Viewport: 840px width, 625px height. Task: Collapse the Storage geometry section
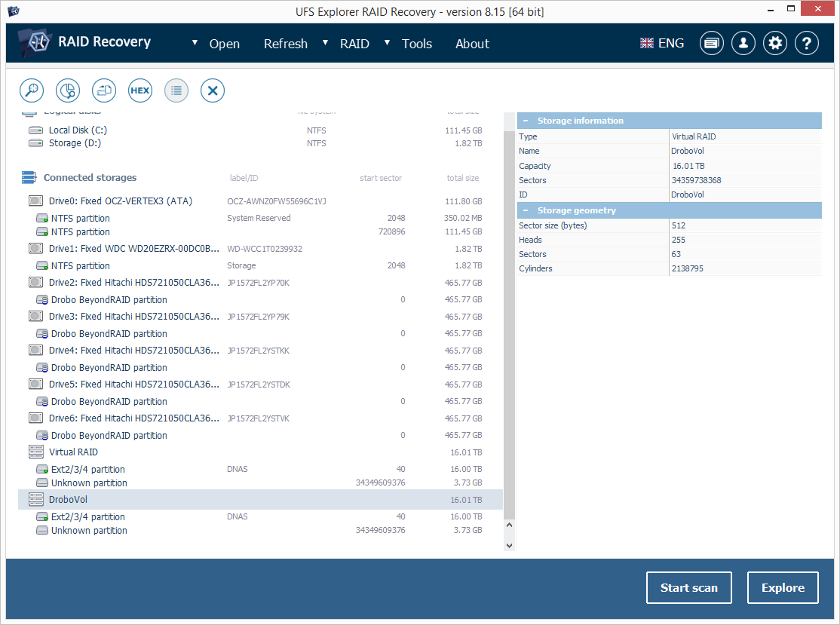coord(526,210)
